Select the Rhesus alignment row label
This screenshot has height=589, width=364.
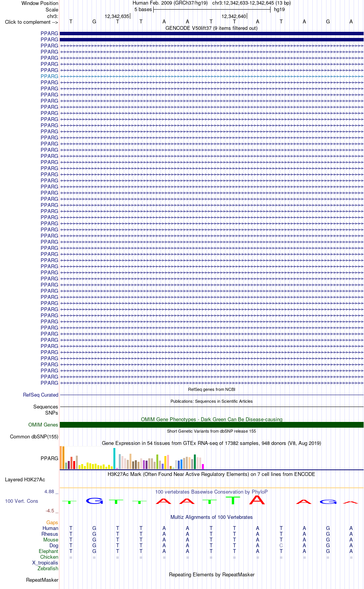point(50,534)
